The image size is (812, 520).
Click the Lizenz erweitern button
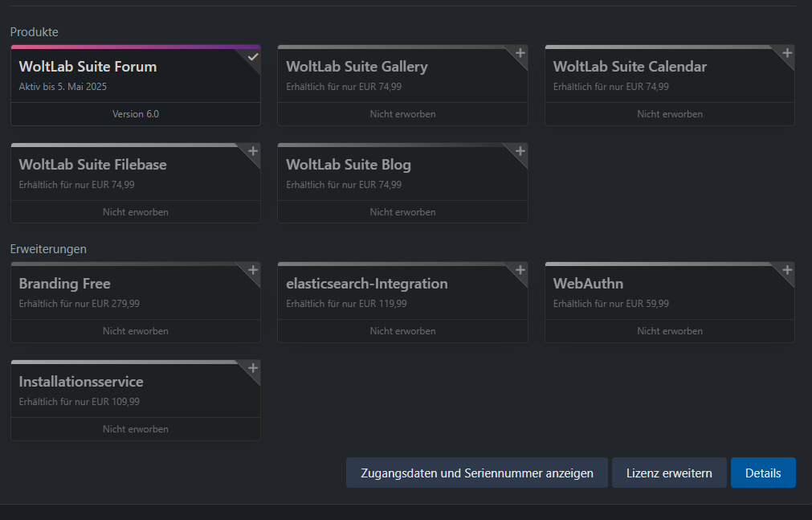[668, 473]
